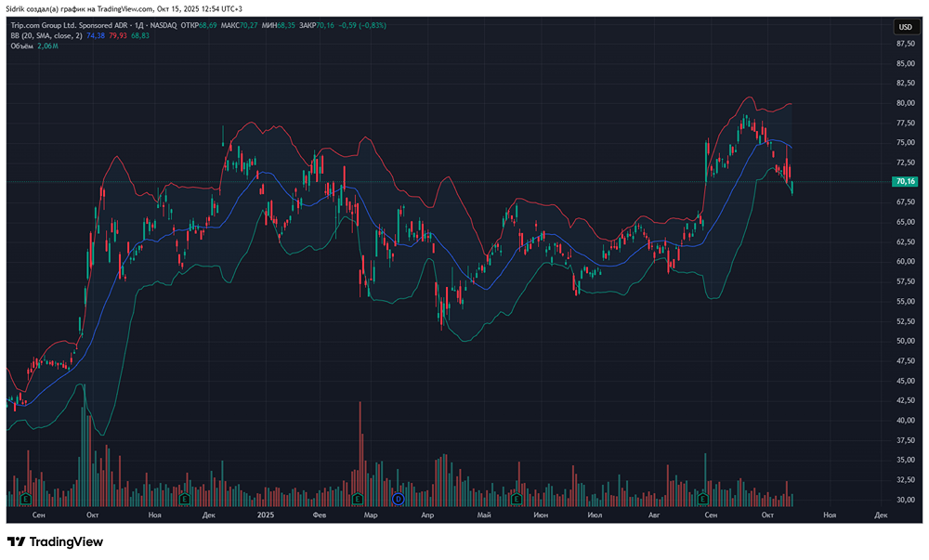This screenshot has height=560, width=929.
Task: Click the Авг label on the time axis
Action: pos(654,514)
